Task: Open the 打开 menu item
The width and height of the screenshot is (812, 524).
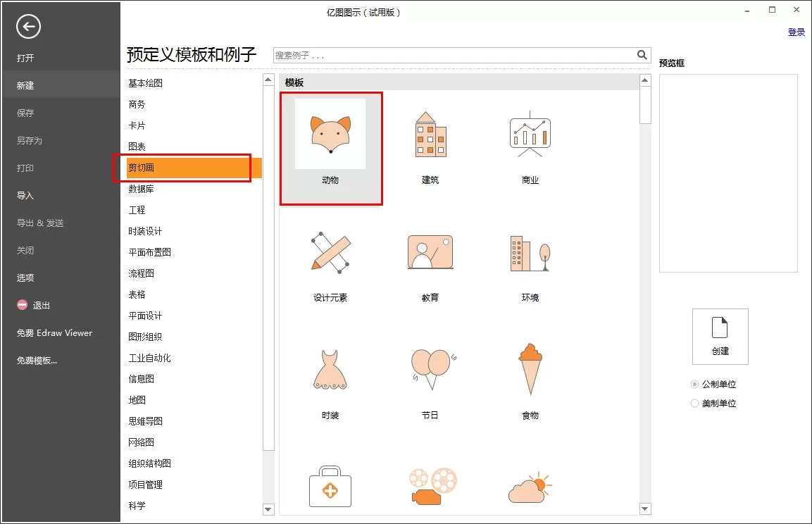Action: [25, 58]
